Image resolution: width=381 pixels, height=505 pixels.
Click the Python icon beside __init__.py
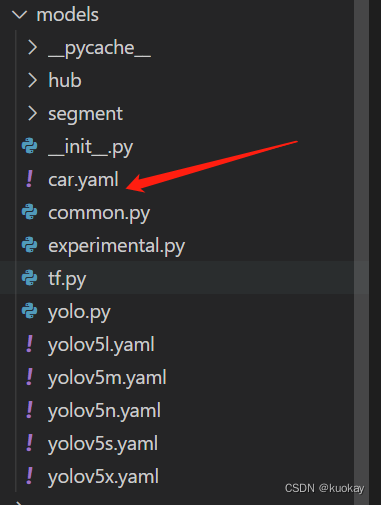[x=29, y=146]
